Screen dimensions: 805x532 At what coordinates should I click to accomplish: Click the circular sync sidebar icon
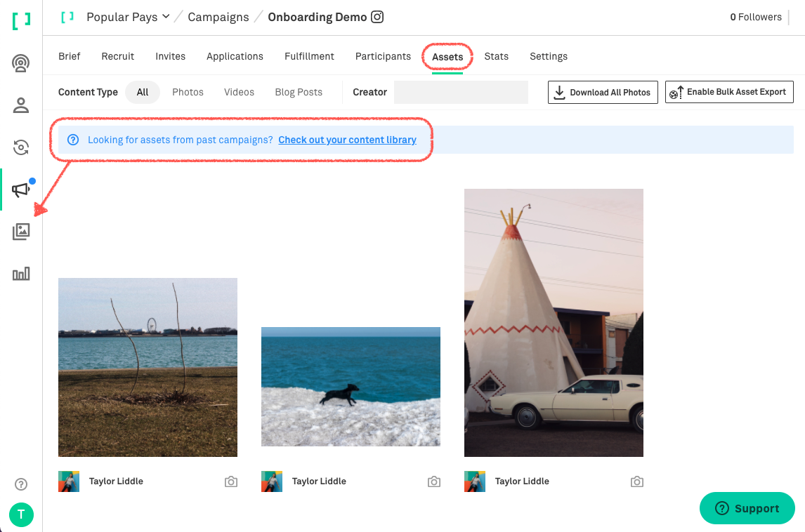pos(21,147)
